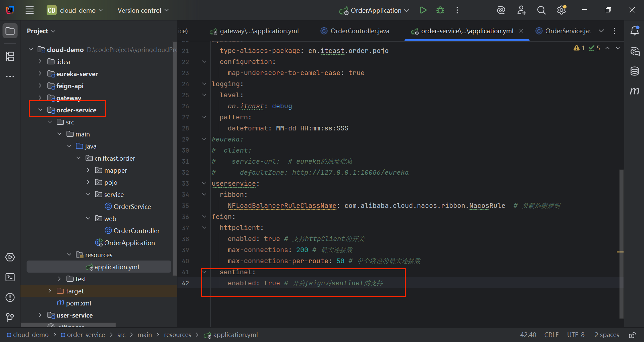The width and height of the screenshot is (644, 342).
Task: Show hidden editor tabs dropdown
Action: (601, 31)
